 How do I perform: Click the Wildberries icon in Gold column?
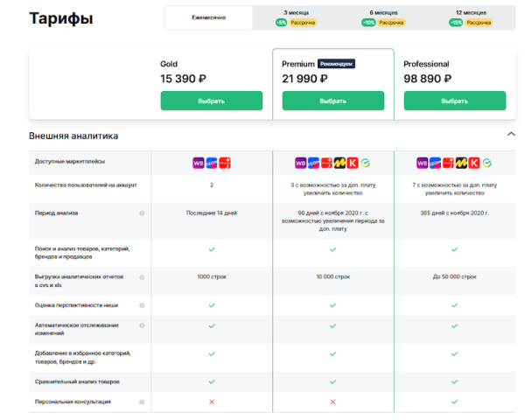pyautogui.click(x=199, y=163)
